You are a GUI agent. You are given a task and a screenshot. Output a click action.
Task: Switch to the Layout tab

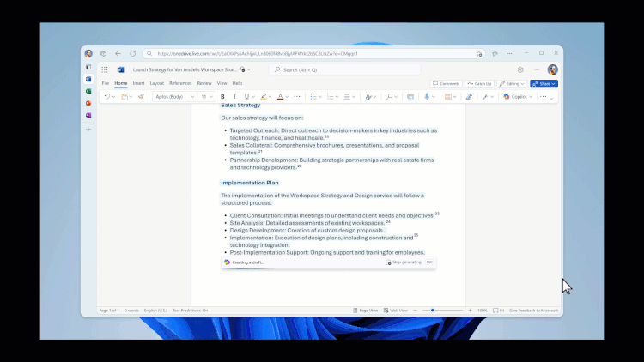click(157, 83)
